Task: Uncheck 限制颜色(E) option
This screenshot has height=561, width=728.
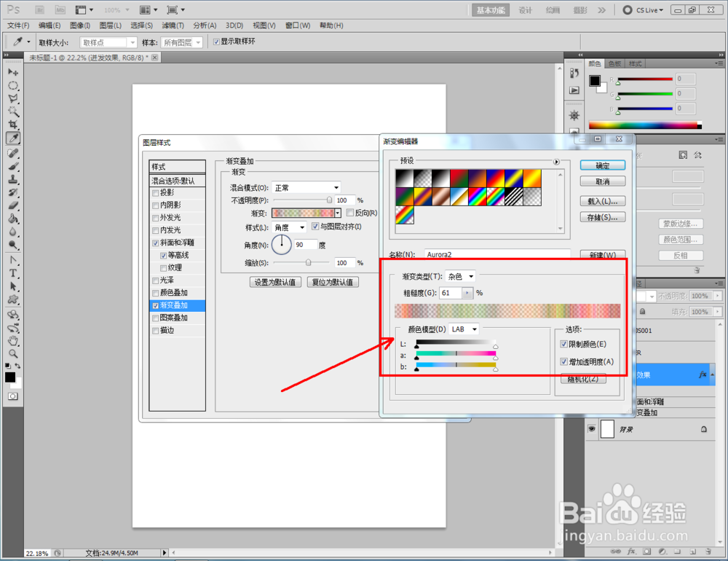Action: 563,344
